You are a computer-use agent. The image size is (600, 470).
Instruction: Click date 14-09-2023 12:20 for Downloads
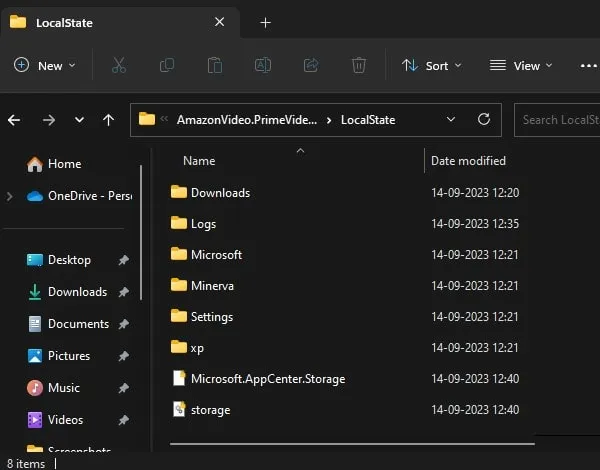tap(475, 193)
